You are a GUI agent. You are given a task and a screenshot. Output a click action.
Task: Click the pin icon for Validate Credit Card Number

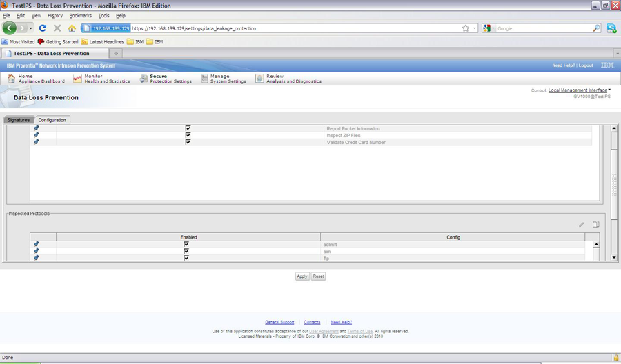[x=37, y=141]
